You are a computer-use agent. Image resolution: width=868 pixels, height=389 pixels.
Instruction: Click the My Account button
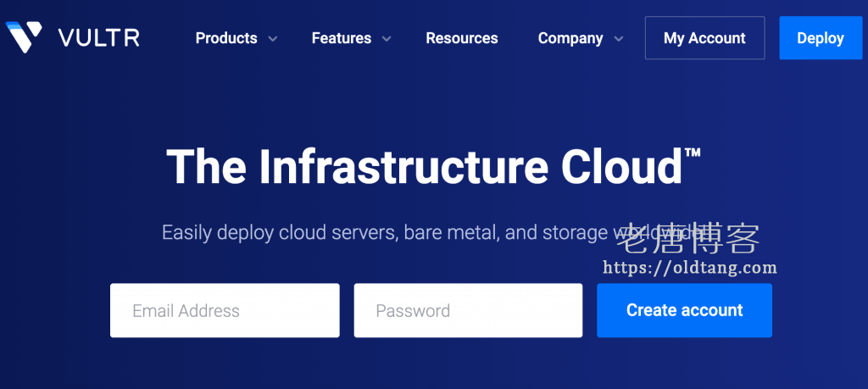pyautogui.click(x=704, y=38)
